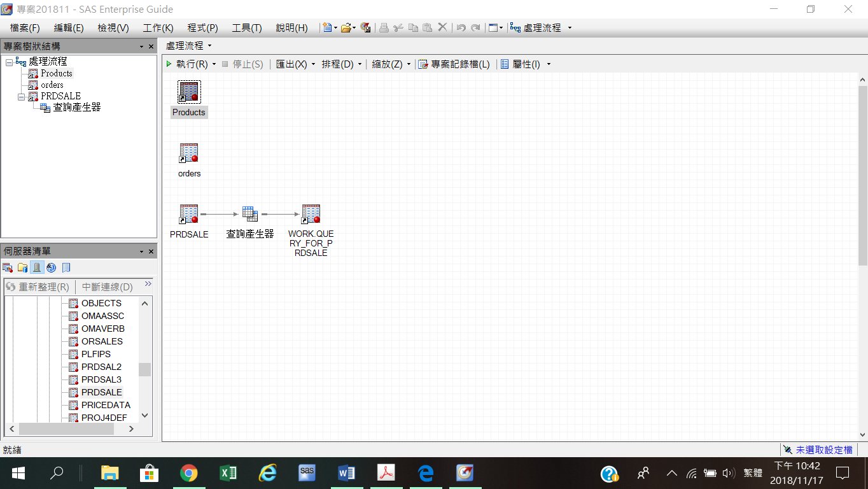The width and height of the screenshot is (868, 489).
Task: Select ORSALES table in server list
Action: (x=102, y=341)
